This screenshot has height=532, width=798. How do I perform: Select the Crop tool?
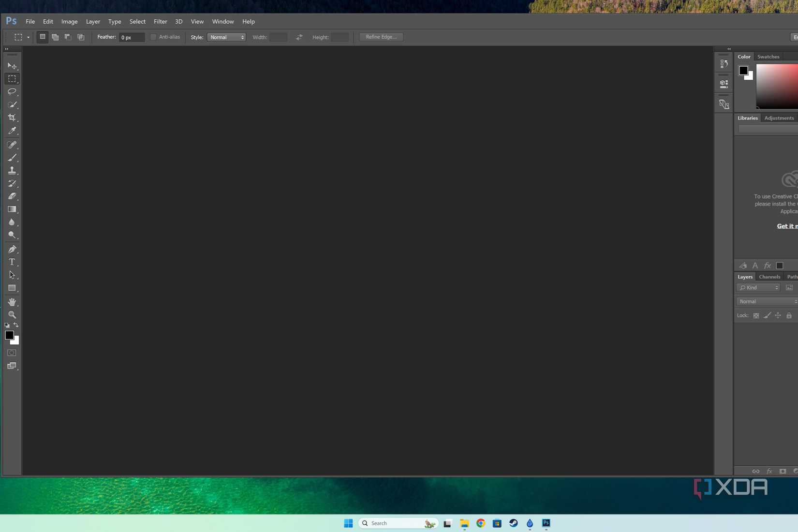coord(12,118)
